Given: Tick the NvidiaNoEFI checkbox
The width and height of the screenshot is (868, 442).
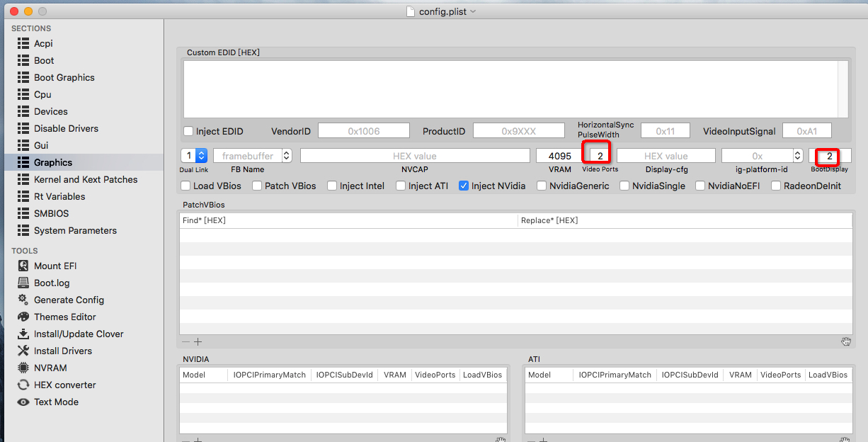Looking at the screenshot, I should tap(700, 186).
